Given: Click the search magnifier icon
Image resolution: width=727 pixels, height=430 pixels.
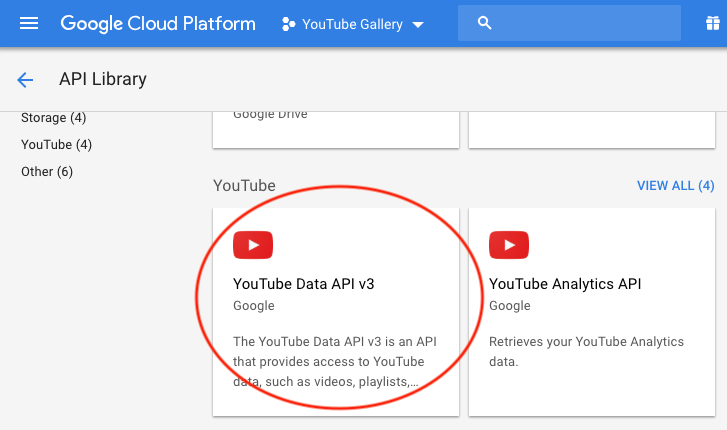Looking at the screenshot, I should (485, 23).
